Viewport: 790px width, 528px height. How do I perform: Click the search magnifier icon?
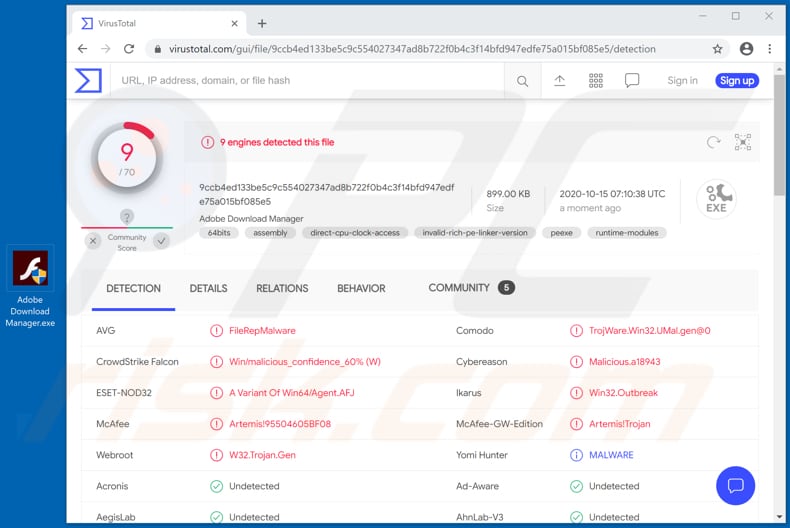point(522,81)
